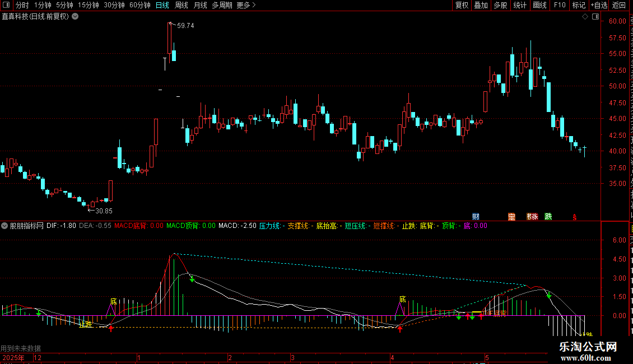
Task: Click the DIF: -1.80 value
Action: (x=62, y=226)
